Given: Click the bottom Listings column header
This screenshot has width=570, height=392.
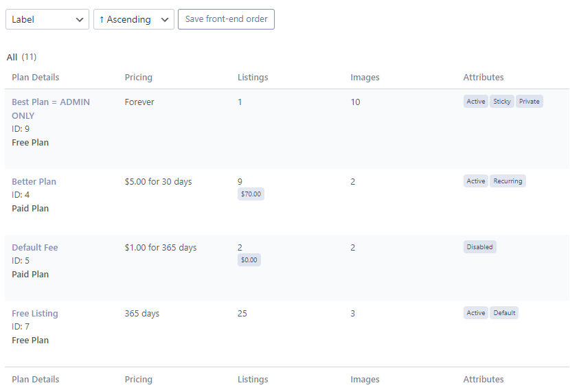Looking at the screenshot, I should point(253,379).
